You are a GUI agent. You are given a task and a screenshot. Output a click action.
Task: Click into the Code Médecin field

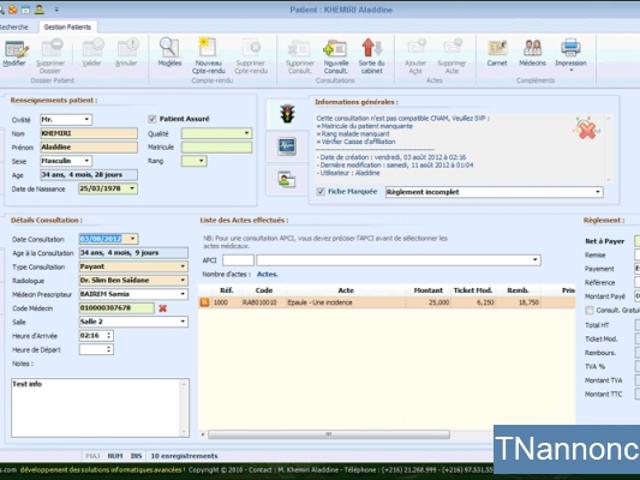click(x=117, y=308)
